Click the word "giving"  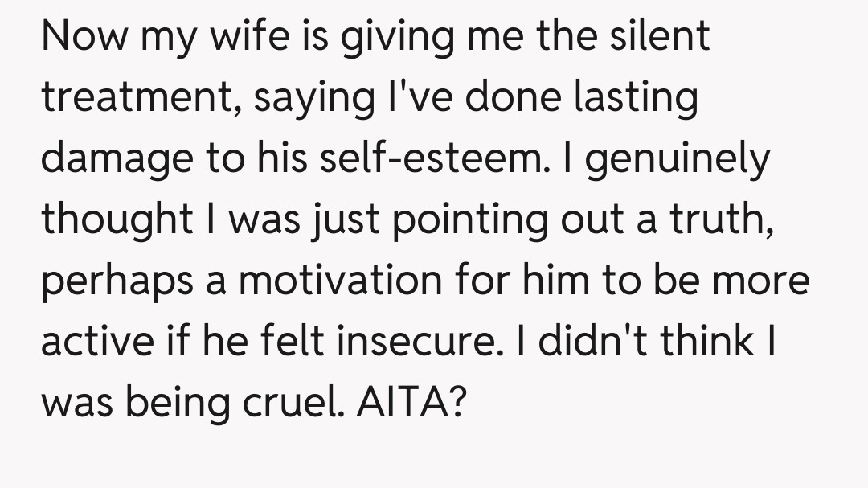[395, 38]
